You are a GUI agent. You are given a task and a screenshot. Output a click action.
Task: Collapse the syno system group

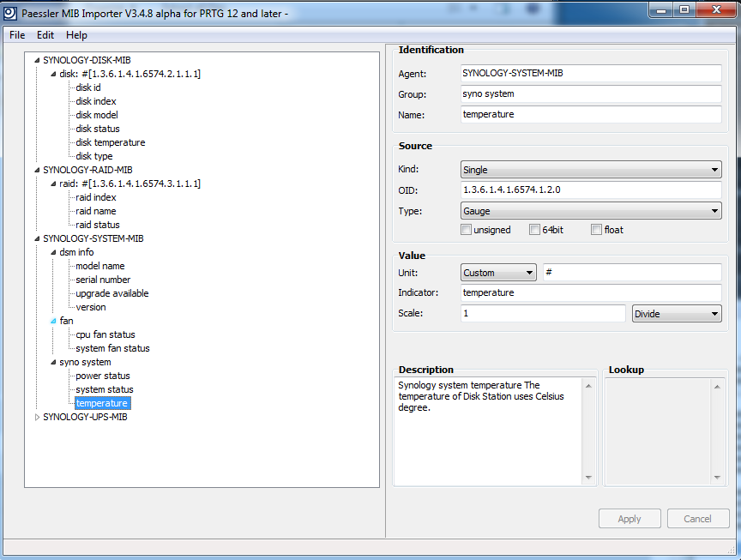click(x=53, y=362)
